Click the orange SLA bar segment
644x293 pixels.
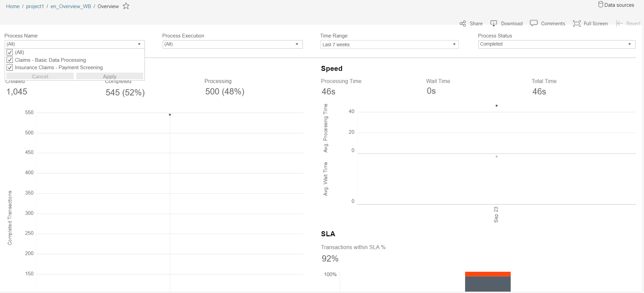[x=488, y=274]
